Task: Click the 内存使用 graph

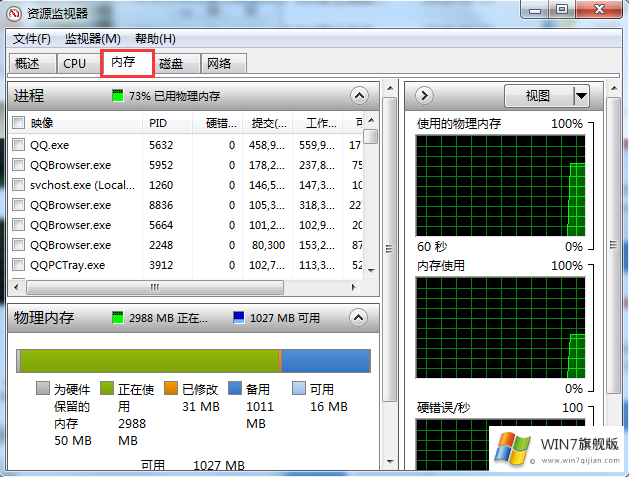Action: click(x=501, y=327)
